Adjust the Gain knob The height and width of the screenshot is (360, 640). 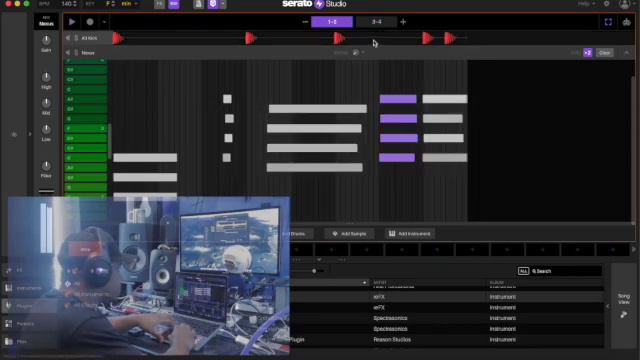(46, 40)
